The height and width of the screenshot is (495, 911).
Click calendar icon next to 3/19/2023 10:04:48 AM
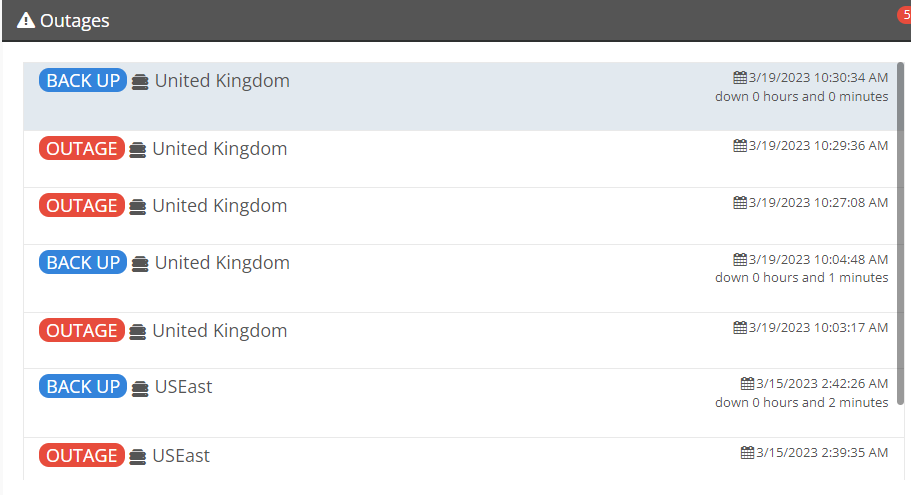pos(740,259)
